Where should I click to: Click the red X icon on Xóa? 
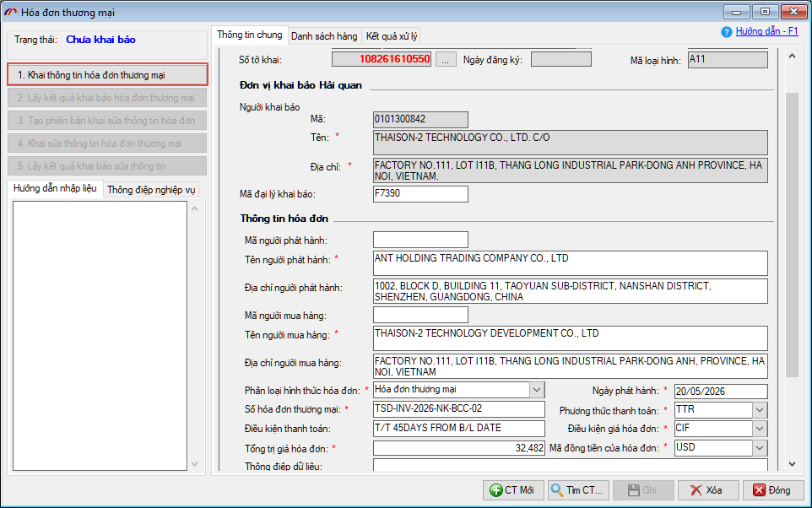tap(696, 490)
